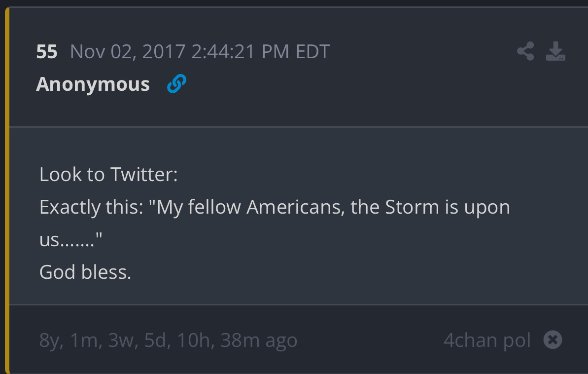The height and width of the screenshot is (374, 588).
Task: Click the blue chain link icon
Action: (176, 84)
